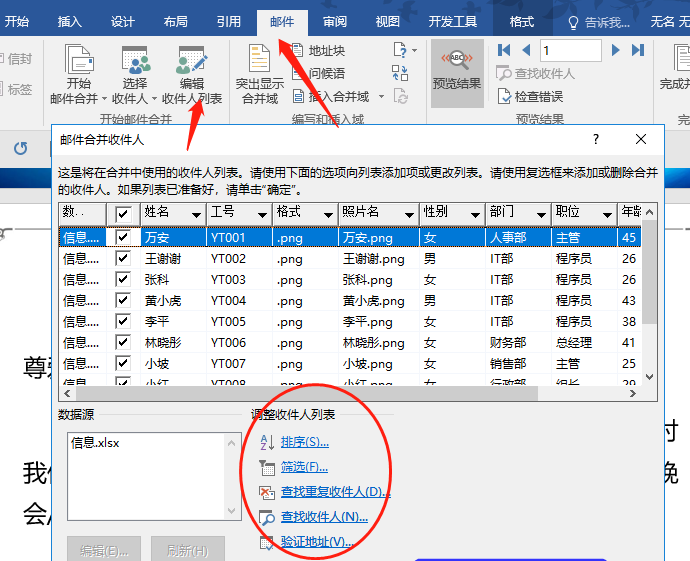Uncheck the checkbox for 黄小虎

(123, 301)
